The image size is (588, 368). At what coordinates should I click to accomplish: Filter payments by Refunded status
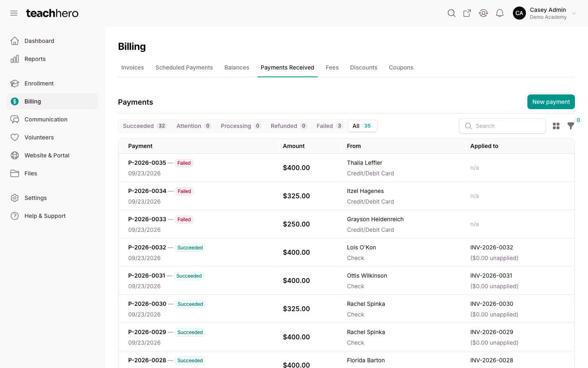(289, 126)
